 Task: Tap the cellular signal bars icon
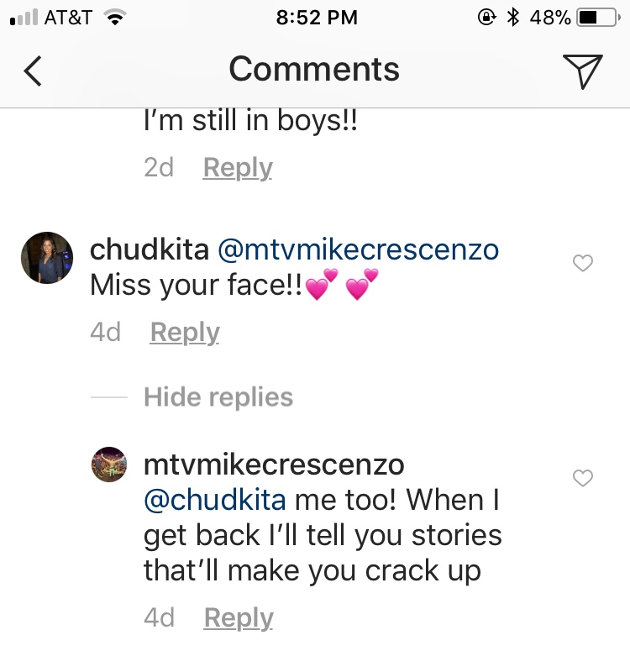point(24,18)
